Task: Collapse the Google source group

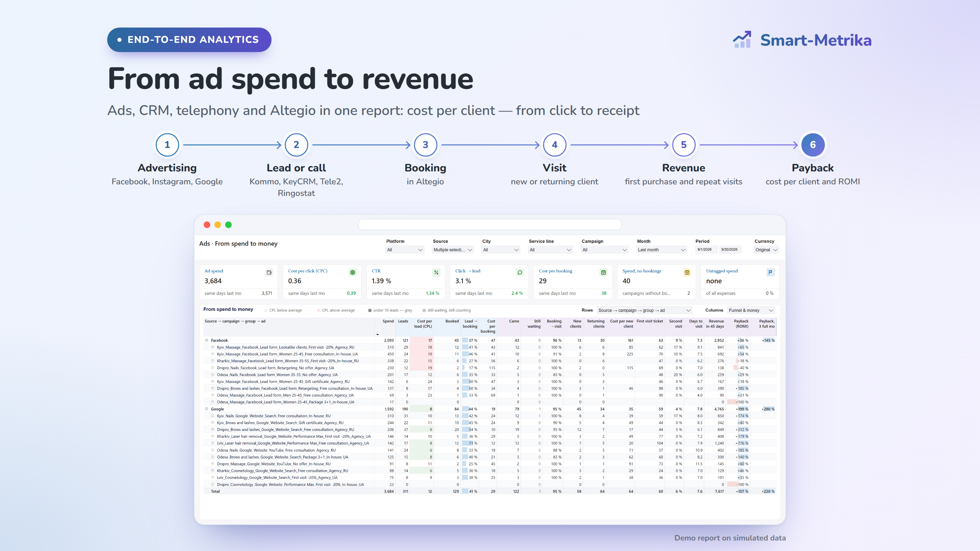Action: (x=207, y=409)
